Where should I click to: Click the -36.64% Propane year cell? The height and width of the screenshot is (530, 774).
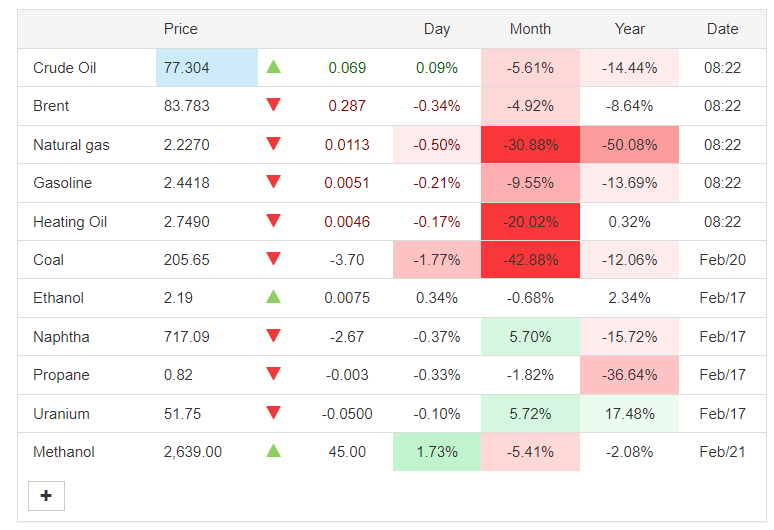629,375
